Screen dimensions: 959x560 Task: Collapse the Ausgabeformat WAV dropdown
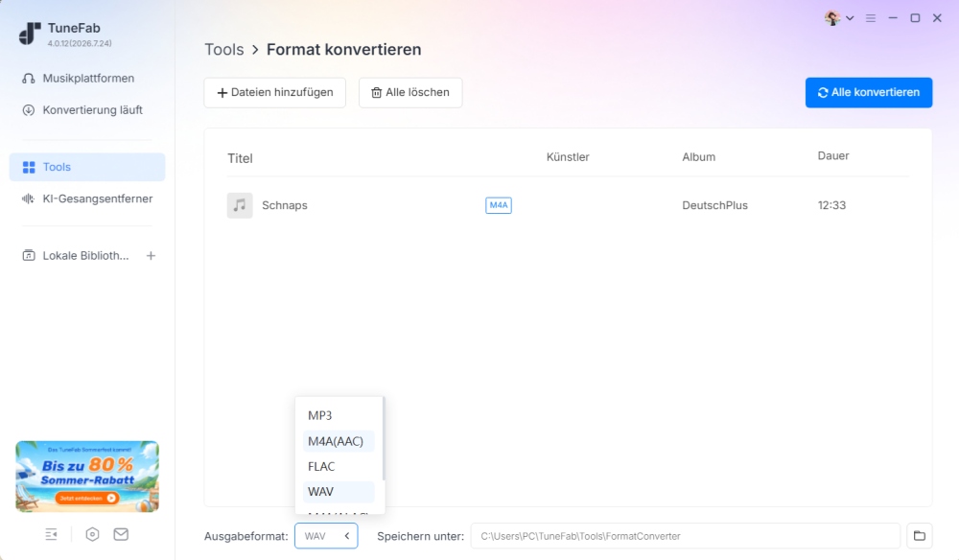(326, 536)
